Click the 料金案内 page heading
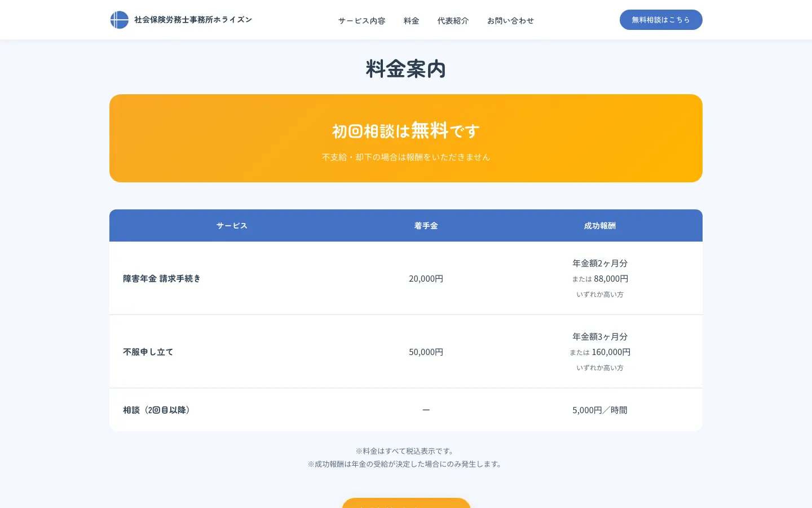812x508 pixels. [406, 69]
